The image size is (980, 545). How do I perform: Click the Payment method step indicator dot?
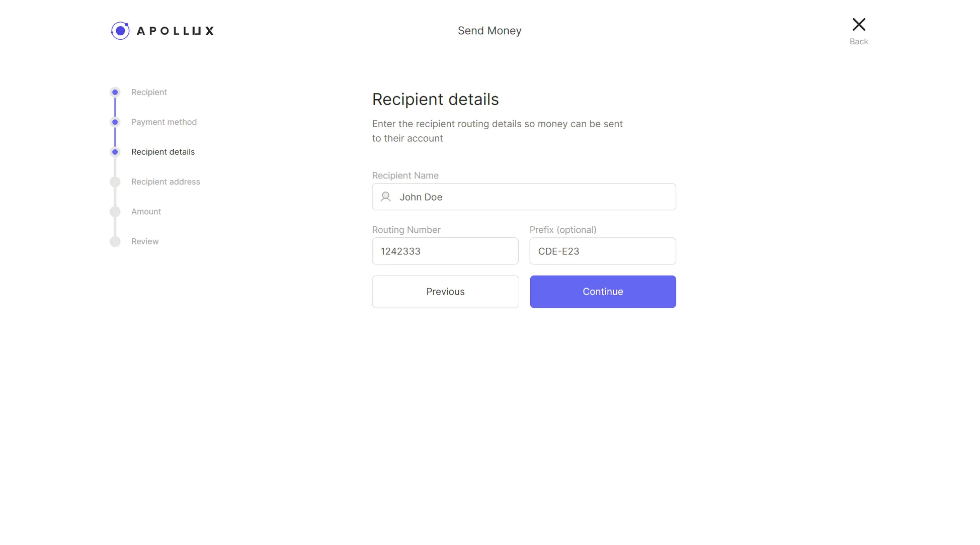(x=115, y=122)
